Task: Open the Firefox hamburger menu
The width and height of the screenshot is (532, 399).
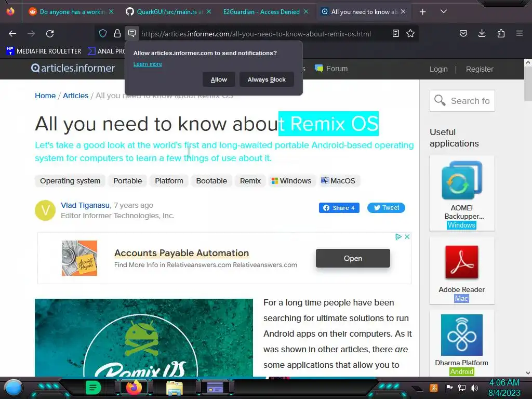Action: (520, 33)
